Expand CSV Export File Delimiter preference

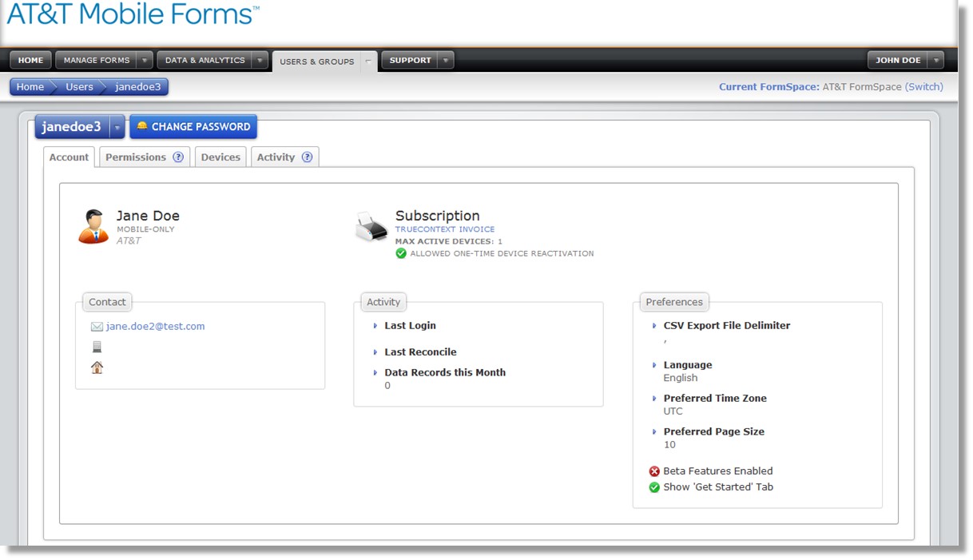653,326
